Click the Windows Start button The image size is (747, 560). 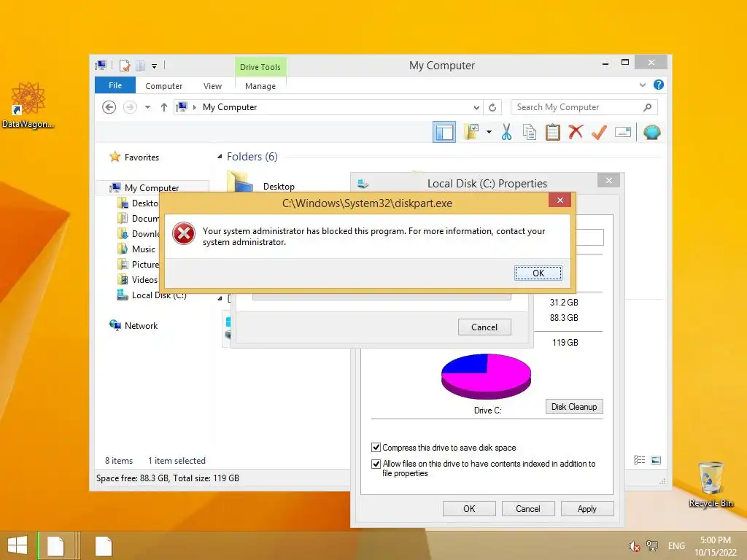pos(18,545)
